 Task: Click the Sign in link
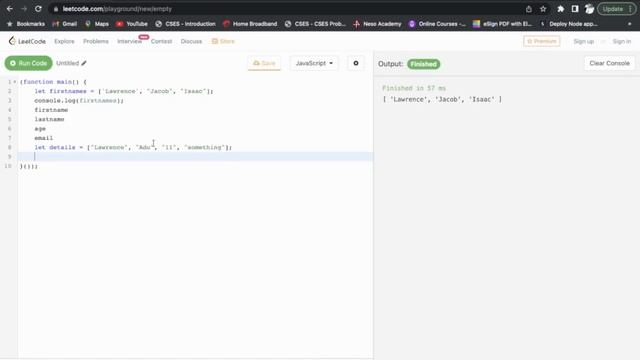[x=622, y=41]
